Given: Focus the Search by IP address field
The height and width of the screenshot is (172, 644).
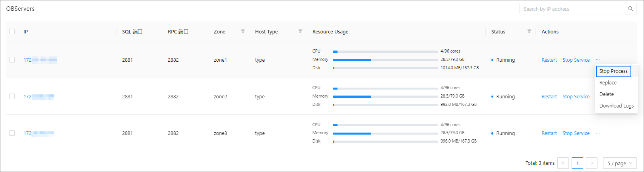Looking at the screenshot, I should click(x=572, y=9).
